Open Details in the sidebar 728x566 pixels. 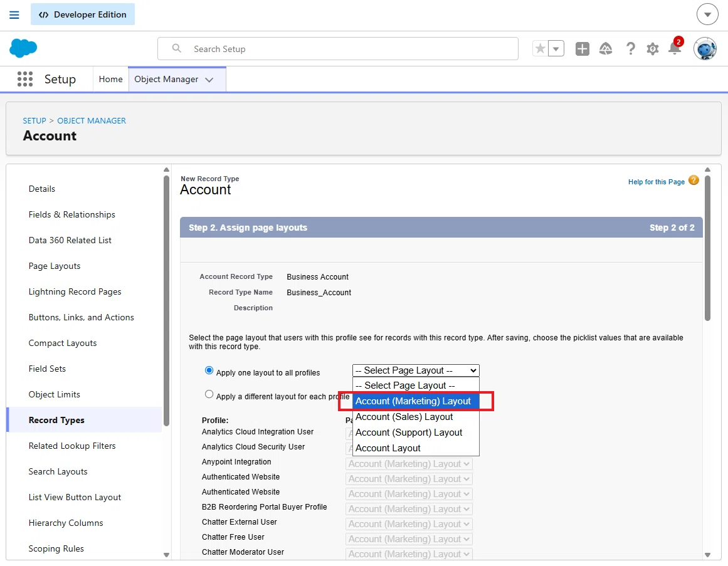[x=42, y=189]
